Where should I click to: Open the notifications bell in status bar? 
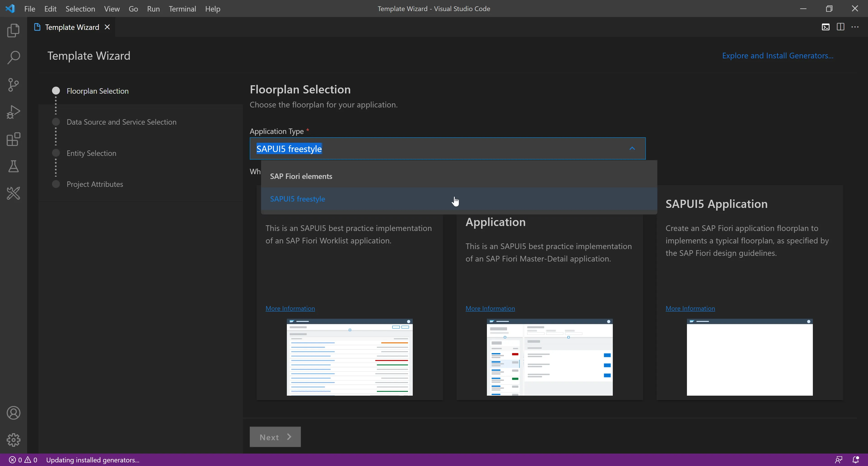click(x=856, y=460)
